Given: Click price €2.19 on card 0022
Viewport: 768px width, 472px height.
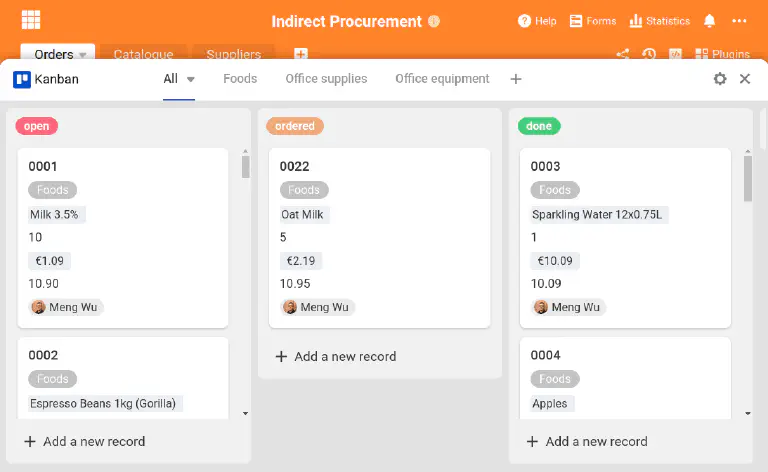Looking at the screenshot, I should click(301, 261).
